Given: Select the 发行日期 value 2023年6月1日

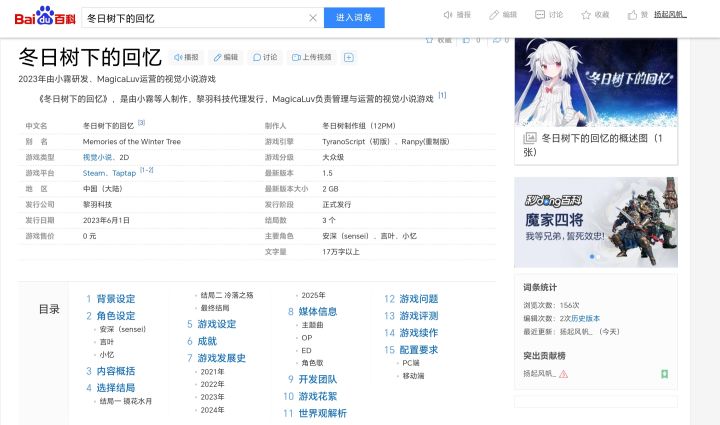Looking at the screenshot, I should [106, 220].
